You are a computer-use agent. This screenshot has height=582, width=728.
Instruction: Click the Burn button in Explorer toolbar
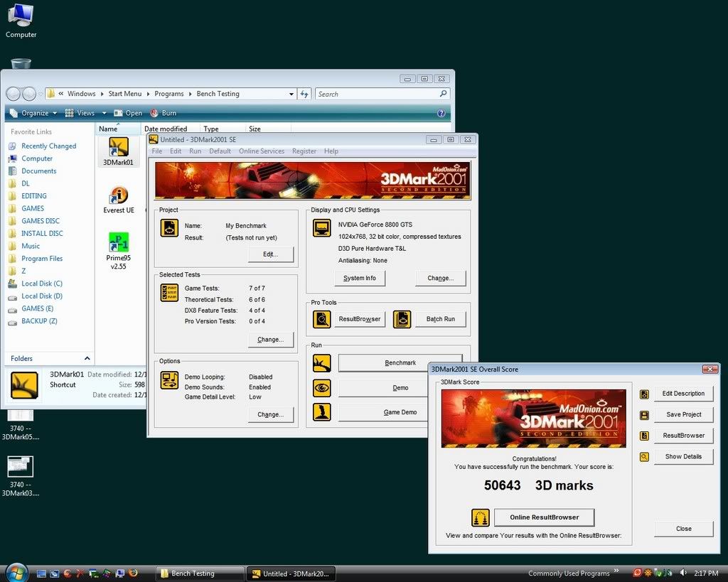(x=164, y=113)
